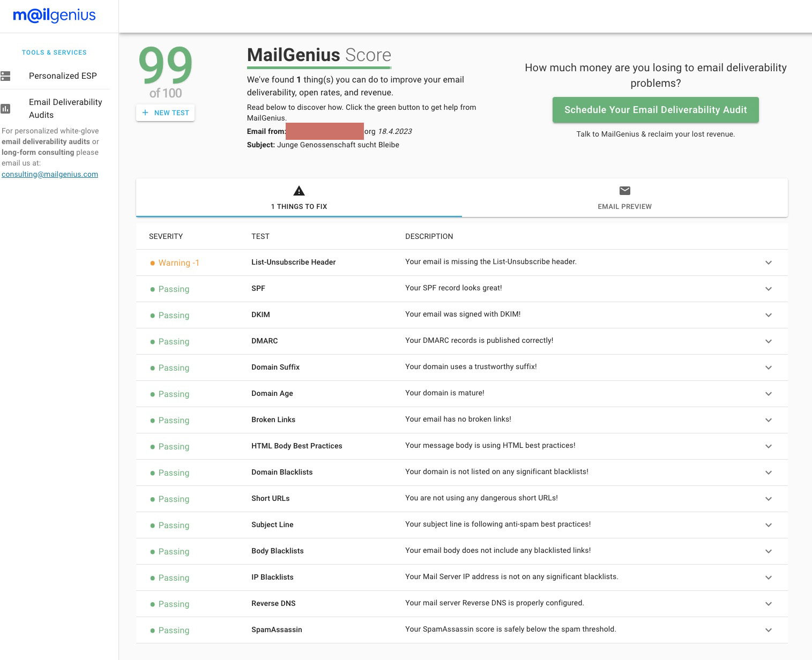Expand the DKIM row chevron
Image resolution: width=812 pixels, height=660 pixels.
pyautogui.click(x=769, y=315)
